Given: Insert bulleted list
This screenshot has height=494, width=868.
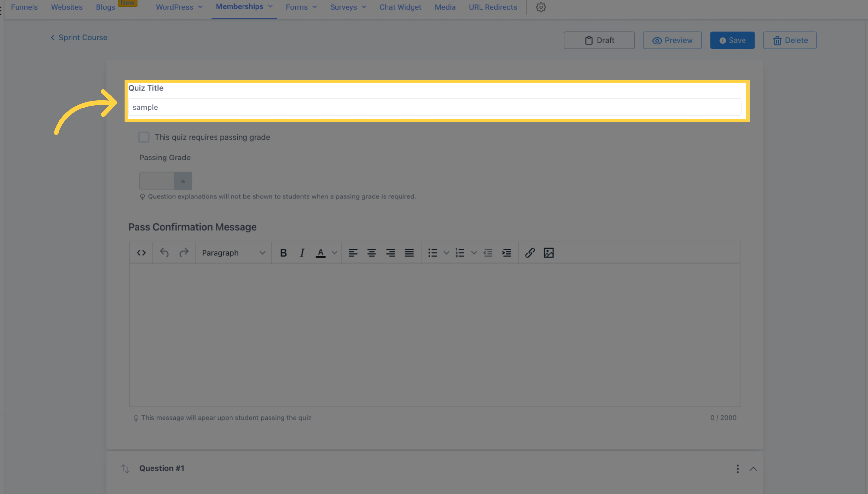Looking at the screenshot, I should 433,253.
